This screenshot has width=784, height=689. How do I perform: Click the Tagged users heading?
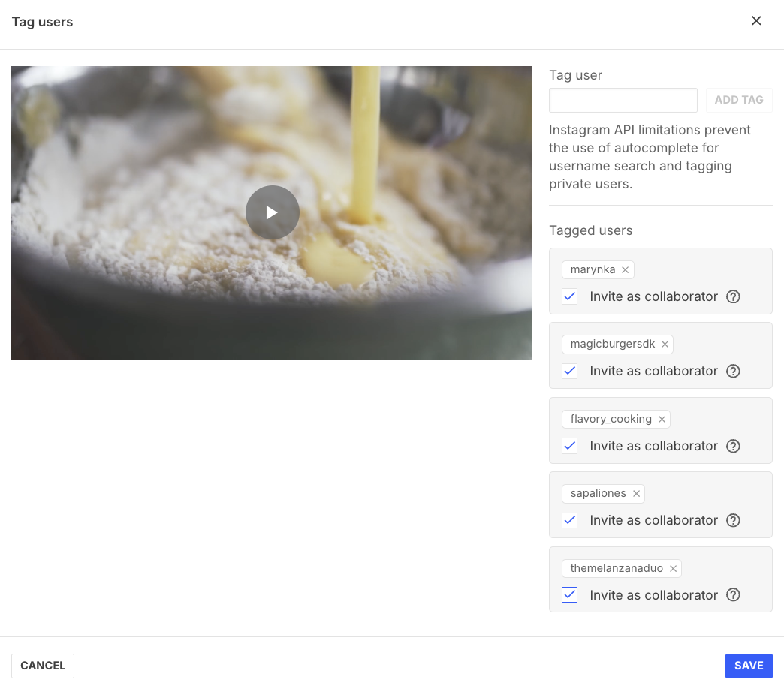coord(590,230)
